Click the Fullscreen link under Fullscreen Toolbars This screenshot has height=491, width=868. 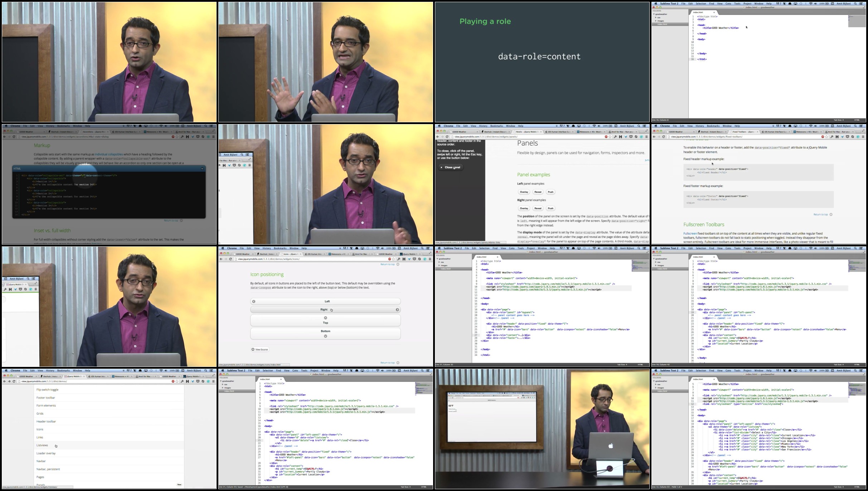pos(690,234)
